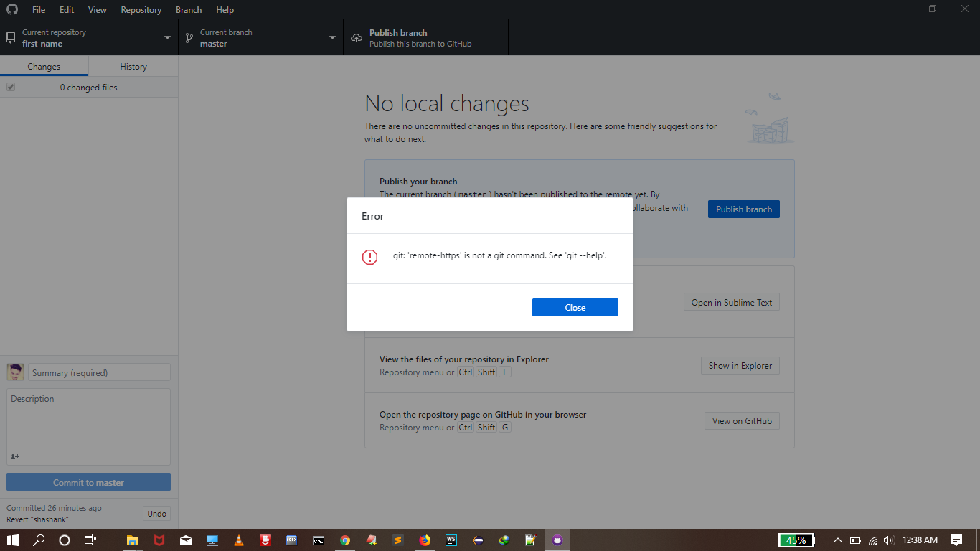The image size is (980, 551).
Task: Click the publish branch arrow icon
Action: pyautogui.click(x=357, y=37)
